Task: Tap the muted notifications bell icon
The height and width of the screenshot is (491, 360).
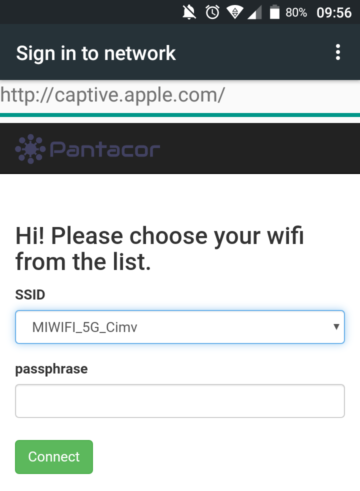Action: click(189, 12)
